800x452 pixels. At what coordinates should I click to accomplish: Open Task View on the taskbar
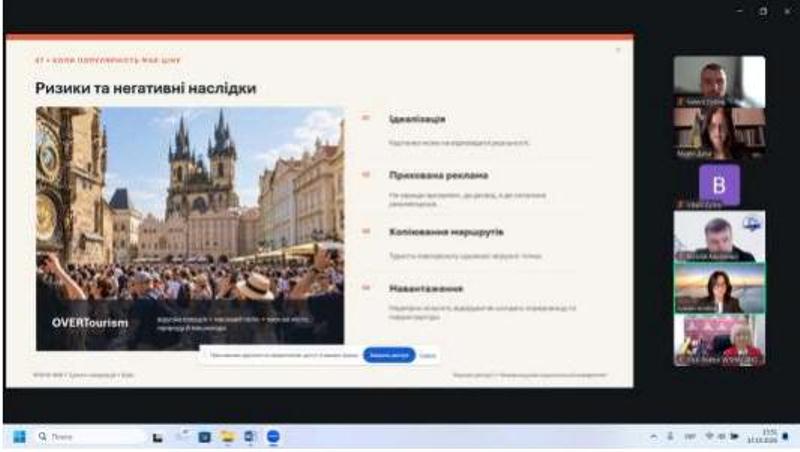pyautogui.click(x=158, y=437)
